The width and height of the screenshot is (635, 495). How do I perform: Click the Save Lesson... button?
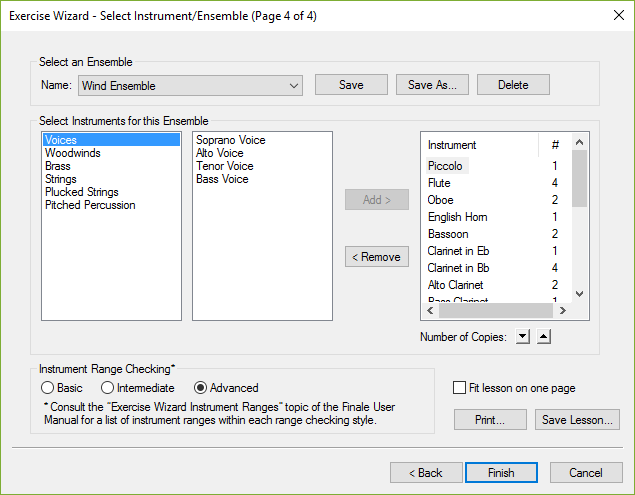(578, 420)
